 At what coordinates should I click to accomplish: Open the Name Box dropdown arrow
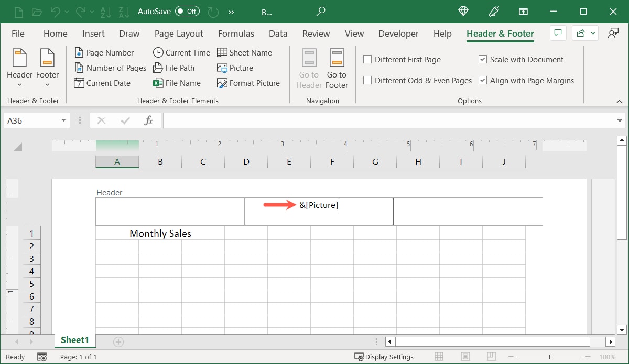pos(64,120)
